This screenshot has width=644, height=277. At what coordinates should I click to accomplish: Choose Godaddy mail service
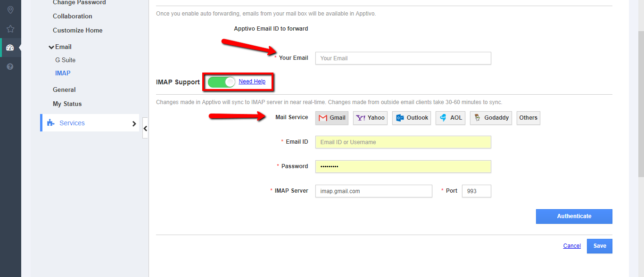tap(492, 118)
